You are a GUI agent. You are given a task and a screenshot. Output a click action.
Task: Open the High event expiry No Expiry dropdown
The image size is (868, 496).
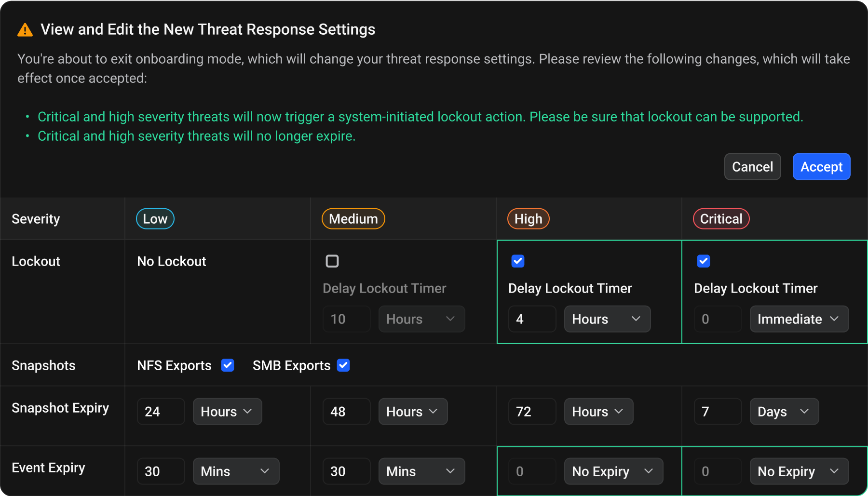pos(613,471)
